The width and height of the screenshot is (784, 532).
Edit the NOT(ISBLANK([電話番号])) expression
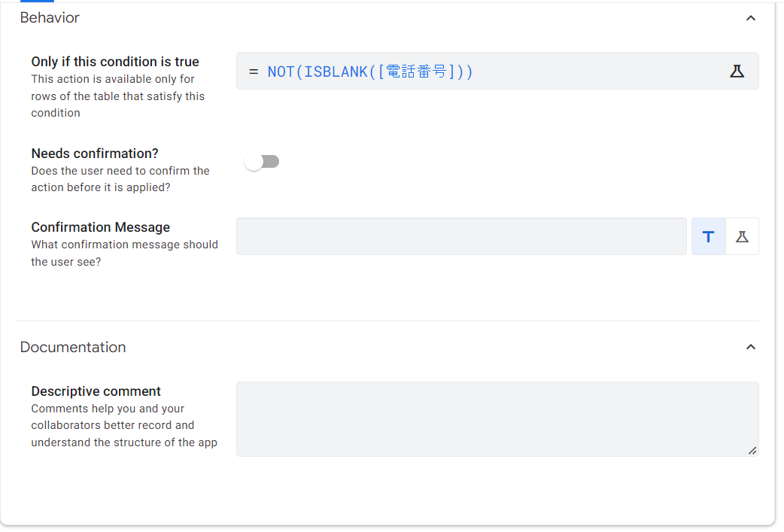tap(370, 72)
